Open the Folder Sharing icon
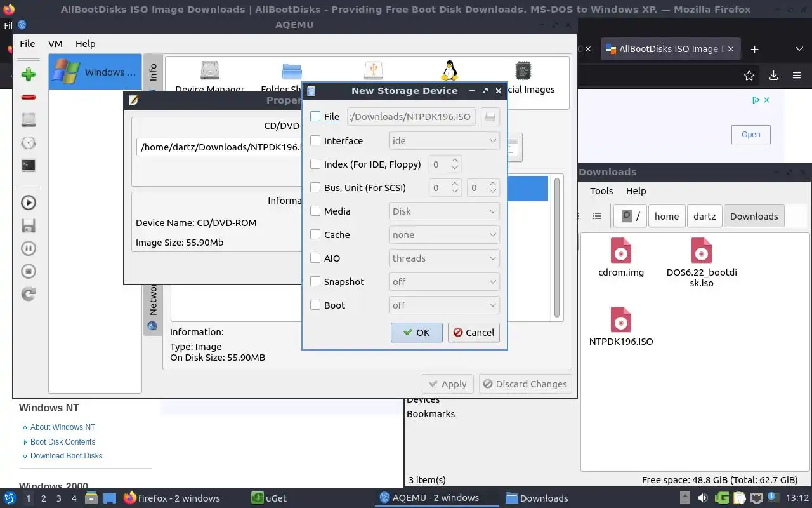 click(291, 71)
